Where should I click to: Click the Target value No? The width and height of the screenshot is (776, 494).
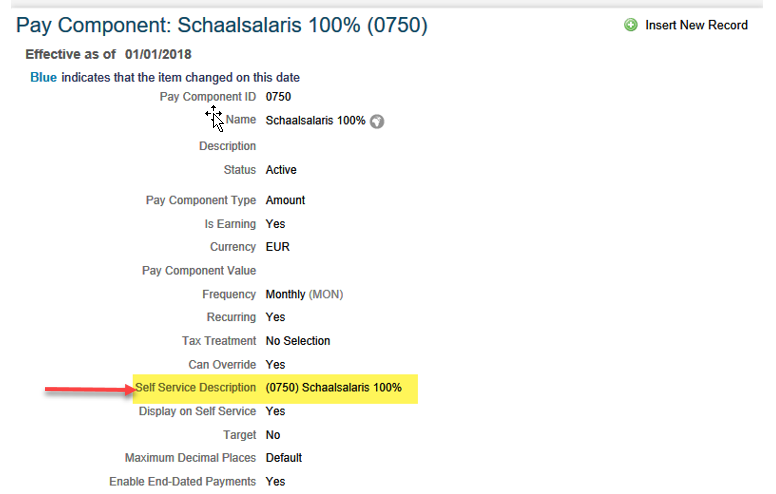point(273,435)
